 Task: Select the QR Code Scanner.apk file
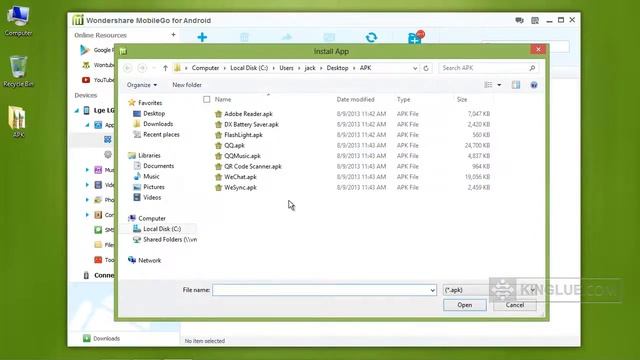click(x=253, y=167)
